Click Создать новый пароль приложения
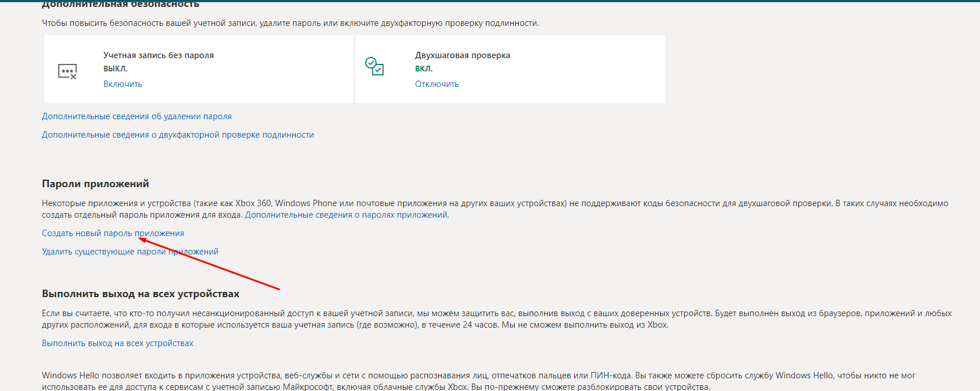This screenshot has width=980, height=391. (x=113, y=233)
